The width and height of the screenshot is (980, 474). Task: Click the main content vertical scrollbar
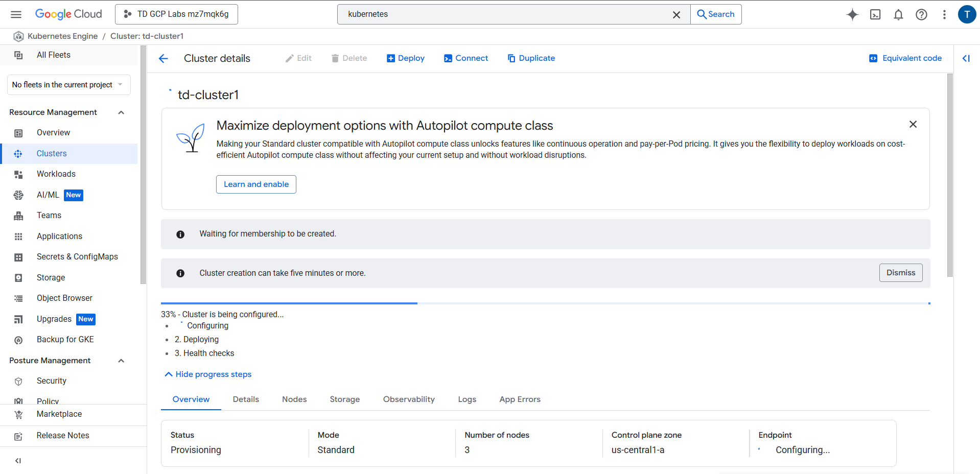(950, 175)
